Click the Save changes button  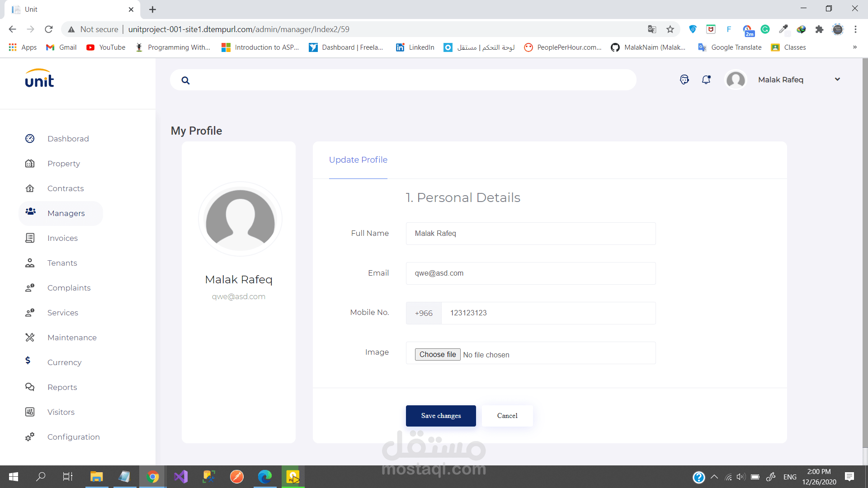(x=441, y=416)
